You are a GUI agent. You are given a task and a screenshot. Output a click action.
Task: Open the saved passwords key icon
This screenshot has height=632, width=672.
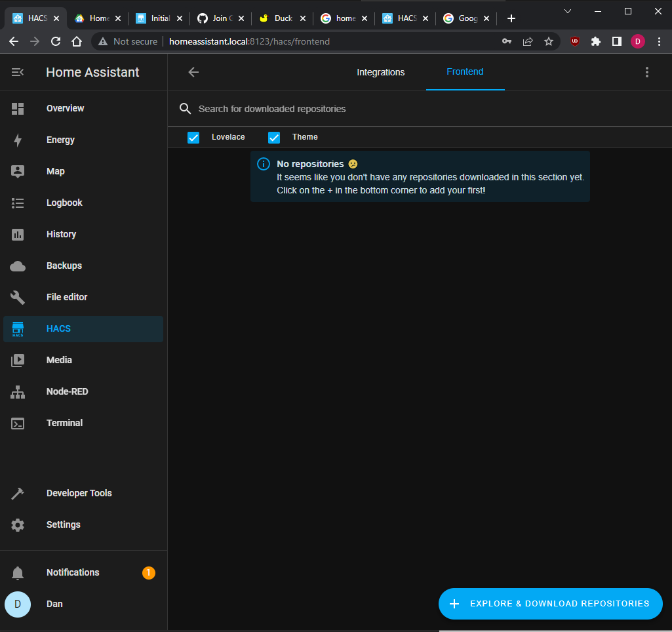[507, 41]
